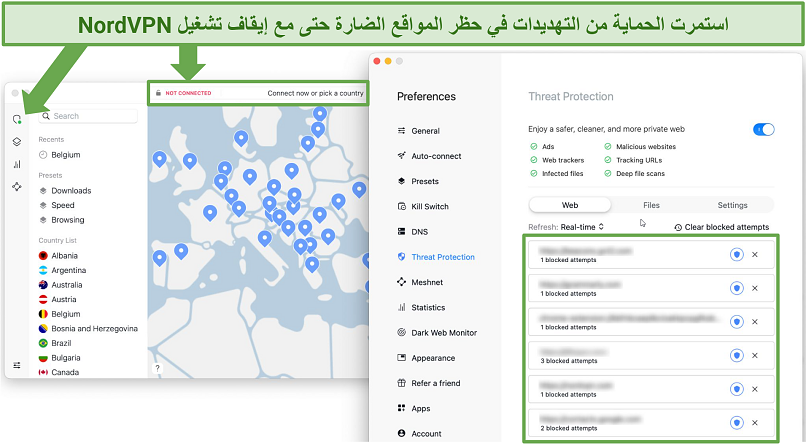Click into the Search field in NordVPN

coord(88,116)
